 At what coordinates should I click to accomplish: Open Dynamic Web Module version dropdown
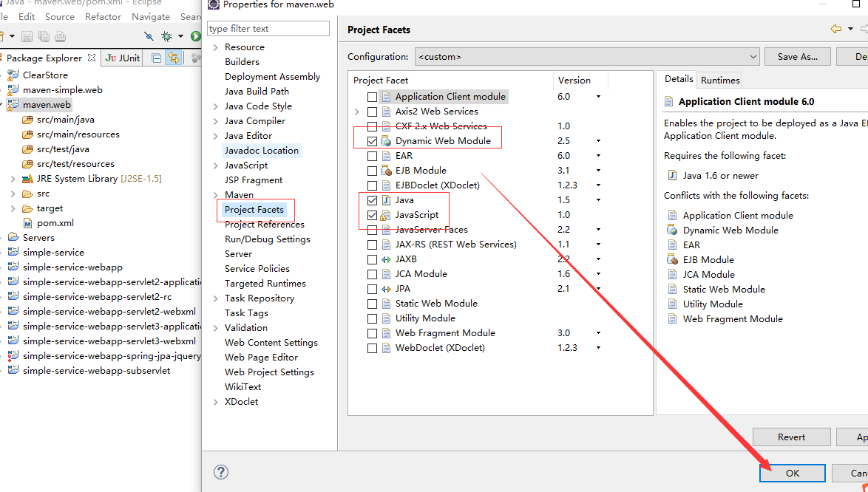tap(598, 141)
